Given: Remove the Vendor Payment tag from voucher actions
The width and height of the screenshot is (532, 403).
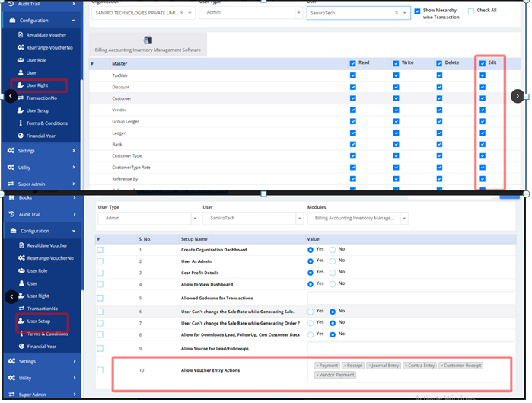Looking at the screenshot, I should click(317, 375).
